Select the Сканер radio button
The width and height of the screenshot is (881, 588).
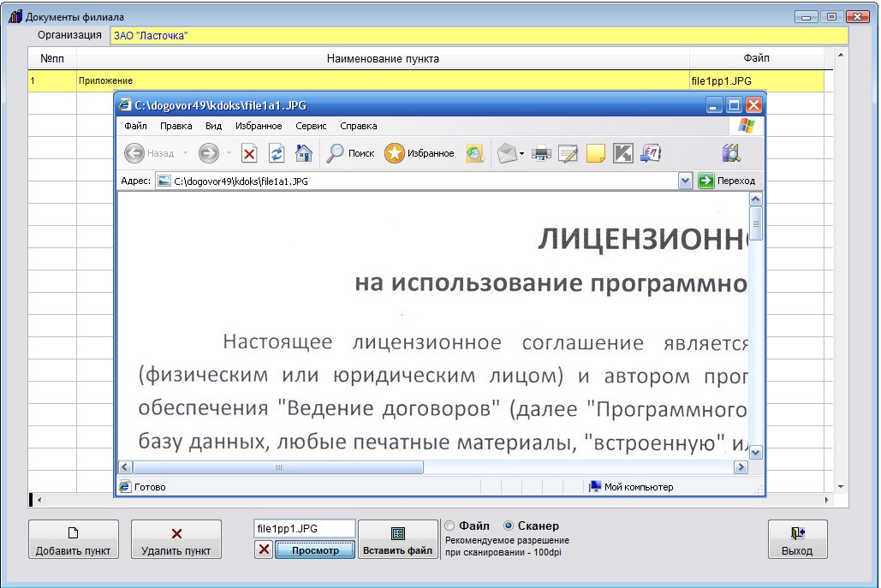509,526
